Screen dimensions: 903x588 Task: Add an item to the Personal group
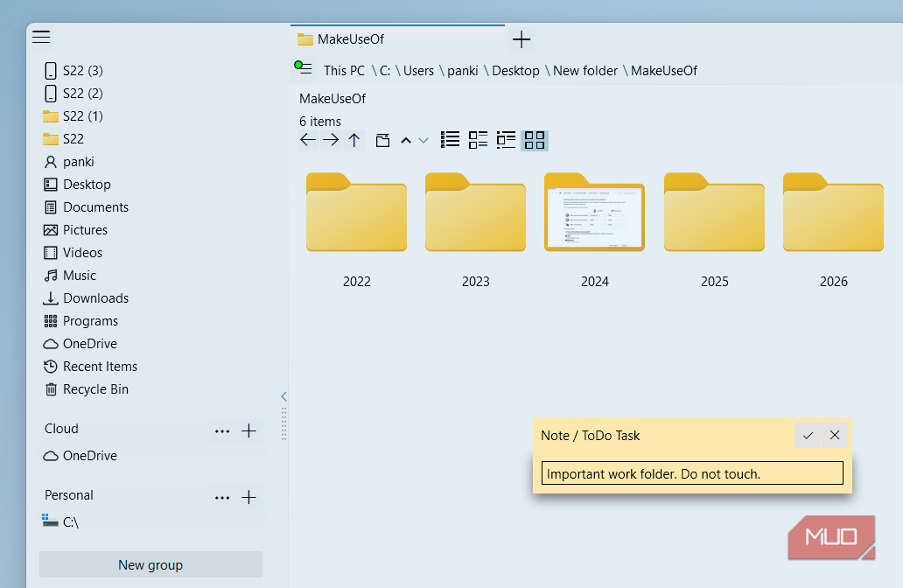click(x=248, y=498)
